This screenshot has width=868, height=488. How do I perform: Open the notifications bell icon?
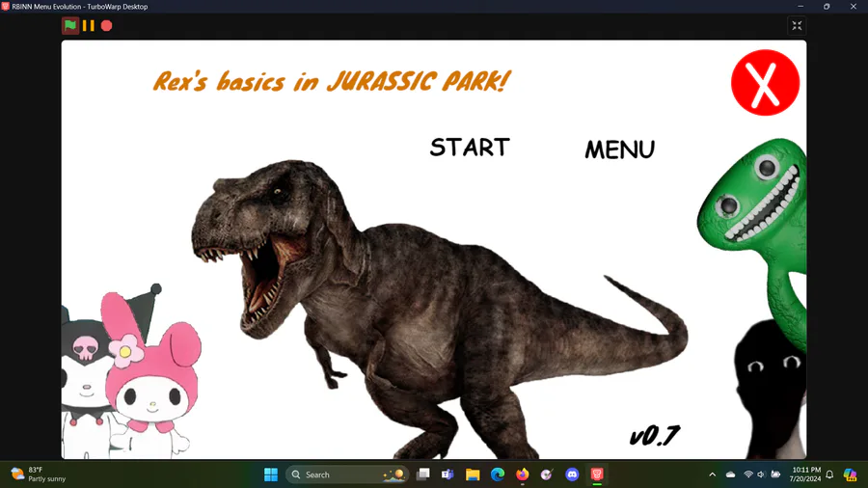829,474
